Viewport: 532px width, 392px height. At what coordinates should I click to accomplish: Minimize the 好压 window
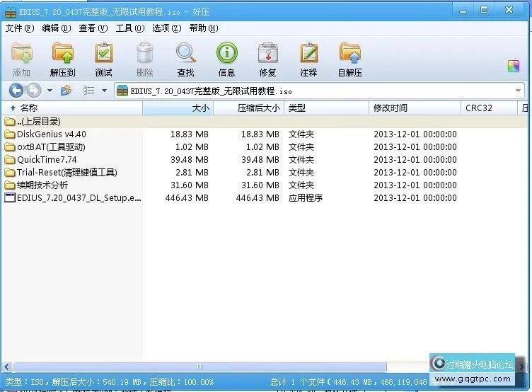463,11
